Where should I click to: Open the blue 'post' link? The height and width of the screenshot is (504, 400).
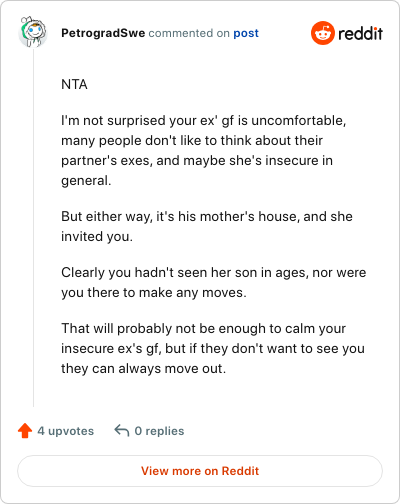[x=246, y=33]
